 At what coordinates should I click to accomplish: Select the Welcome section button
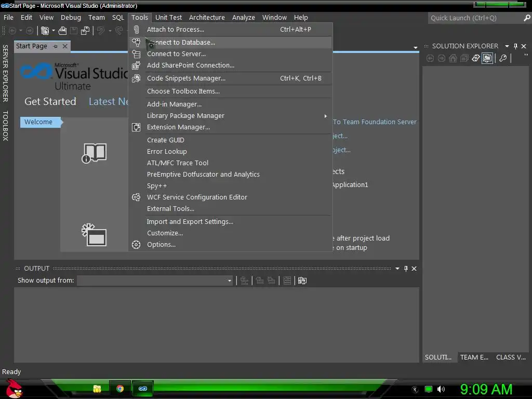coord(40,122)
